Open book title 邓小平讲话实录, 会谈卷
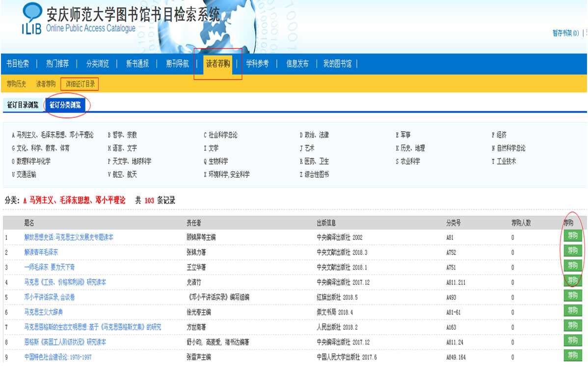This screenshot has height=369, width=588. tap(50, 297)
